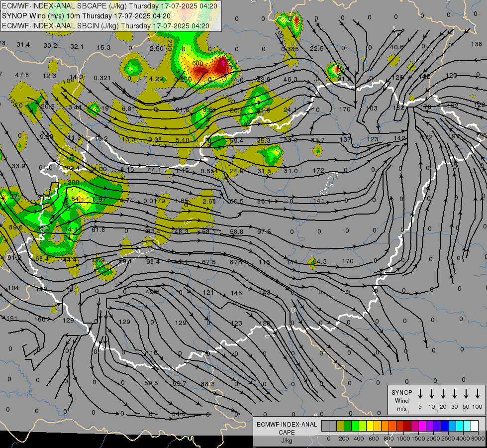The height and width of the screenshot is (448, 487).
Task: Click the 10 m/s wind arrow in legend
Action: point(431,394)
